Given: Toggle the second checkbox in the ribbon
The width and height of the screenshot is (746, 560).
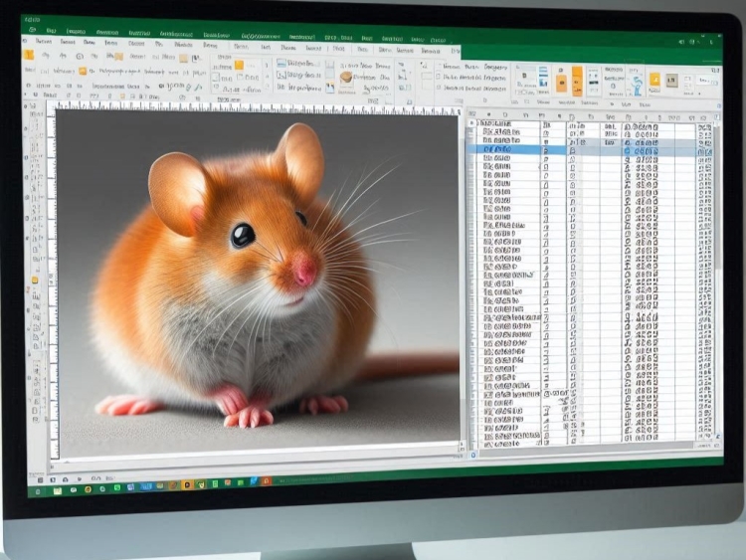Looking at the screenshot, I should click(x=440, y=76).
